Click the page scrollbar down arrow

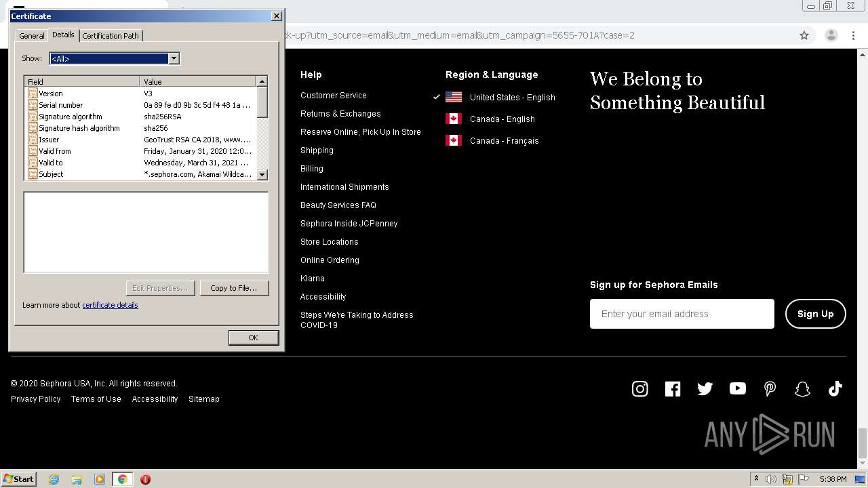[862, 463]
